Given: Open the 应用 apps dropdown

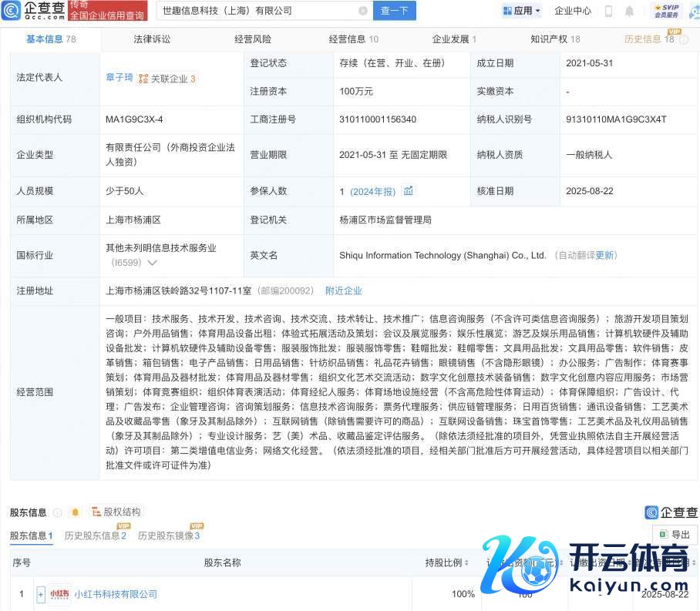Looking at the screenshot, I should [x=521, y=11].
